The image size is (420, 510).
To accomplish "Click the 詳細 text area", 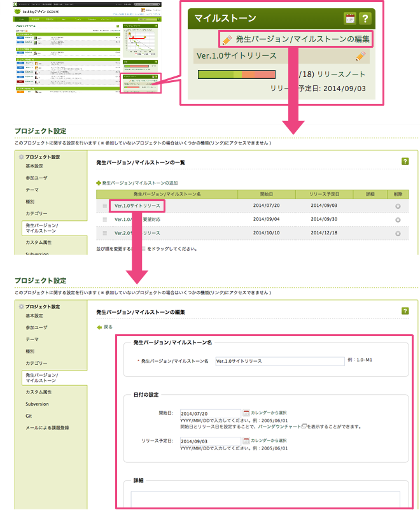I will pos(265,499).
